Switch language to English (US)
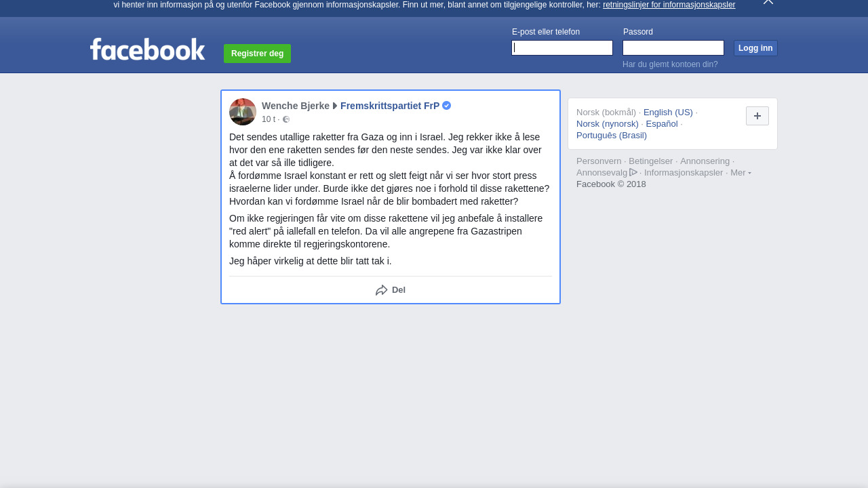The image size is (868, 488). coord(668,113)
